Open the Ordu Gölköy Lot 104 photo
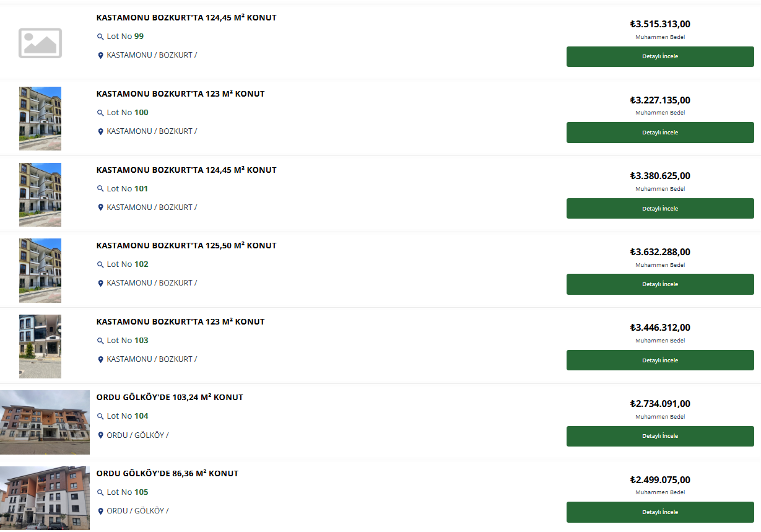The height and width of the screenshot is (532, 761). [x=45, y=422]
